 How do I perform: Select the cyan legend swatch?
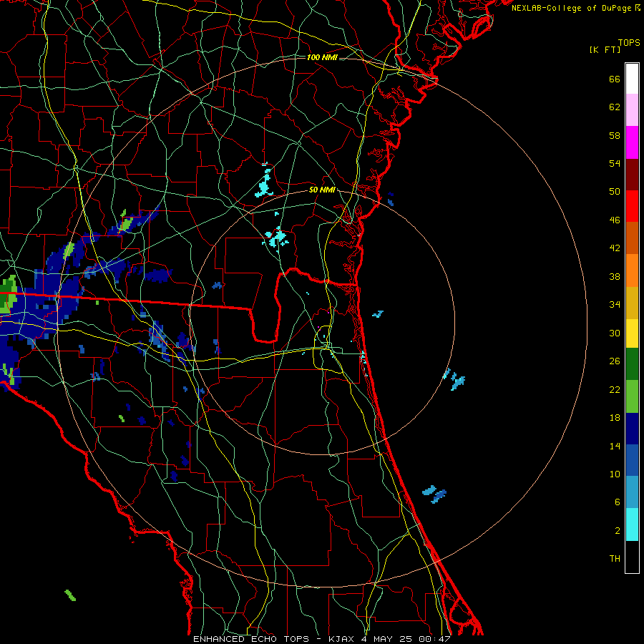632,525
